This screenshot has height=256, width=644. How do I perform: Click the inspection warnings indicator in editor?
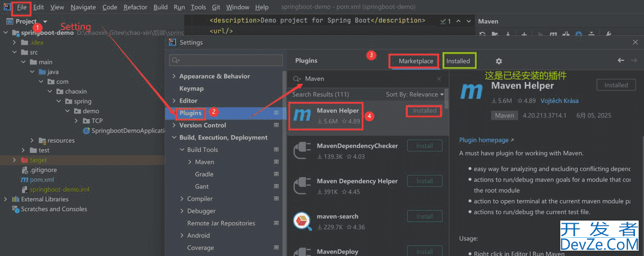coord(445,21)
